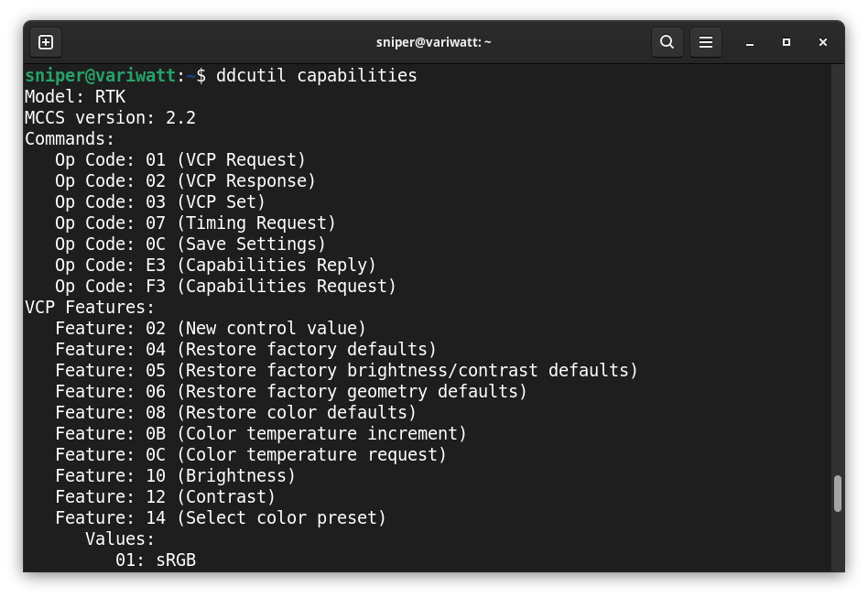Click the Feature 12 Contrast line
Image resolution: width=868 pixels, height=598 pixels.
click(x=165, y=497)
